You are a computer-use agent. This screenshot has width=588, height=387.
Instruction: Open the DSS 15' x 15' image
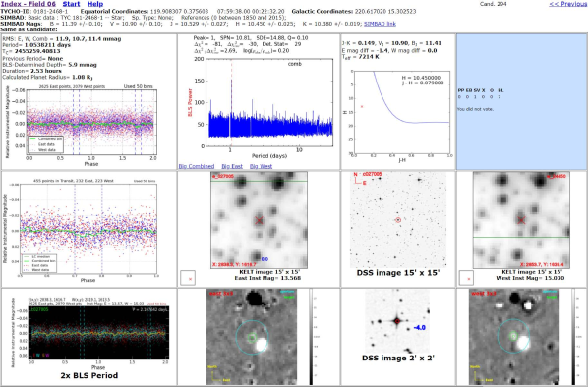click(398, 220)
